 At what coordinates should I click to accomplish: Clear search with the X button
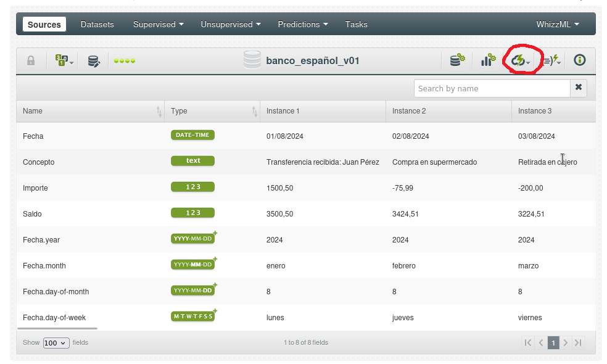coord(579,88)
